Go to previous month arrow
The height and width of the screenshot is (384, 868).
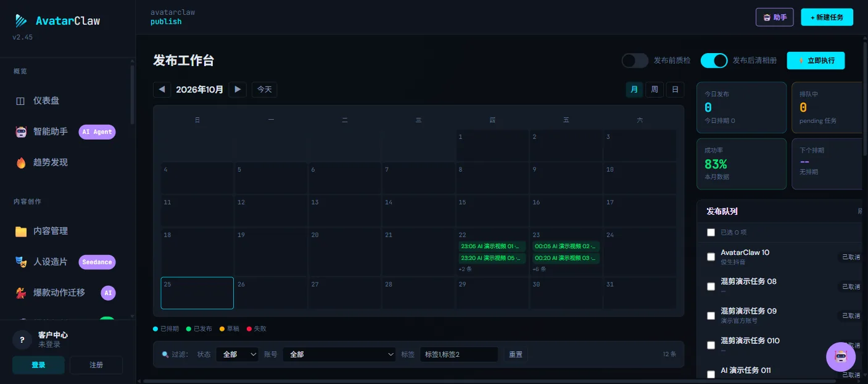click(x=162, y=90)
